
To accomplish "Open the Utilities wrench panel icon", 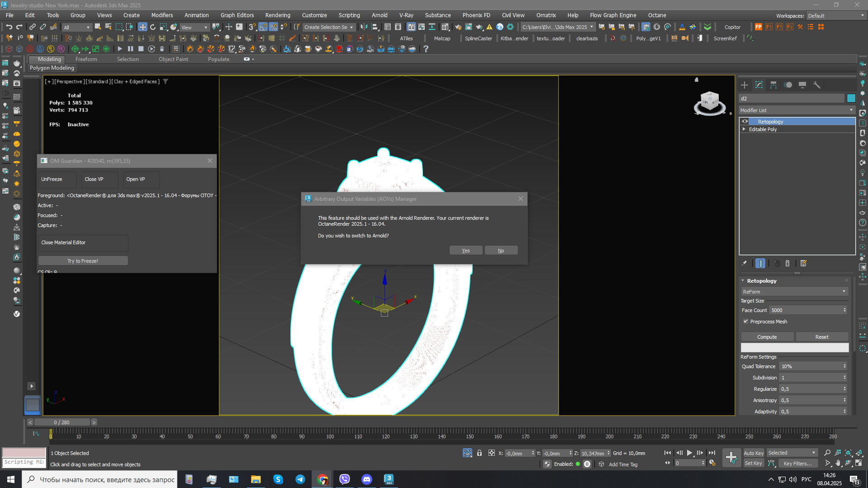I will coord(816,85).
